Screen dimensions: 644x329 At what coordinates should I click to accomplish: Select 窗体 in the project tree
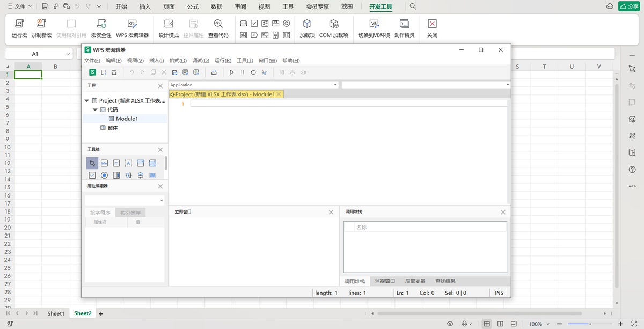113,128
